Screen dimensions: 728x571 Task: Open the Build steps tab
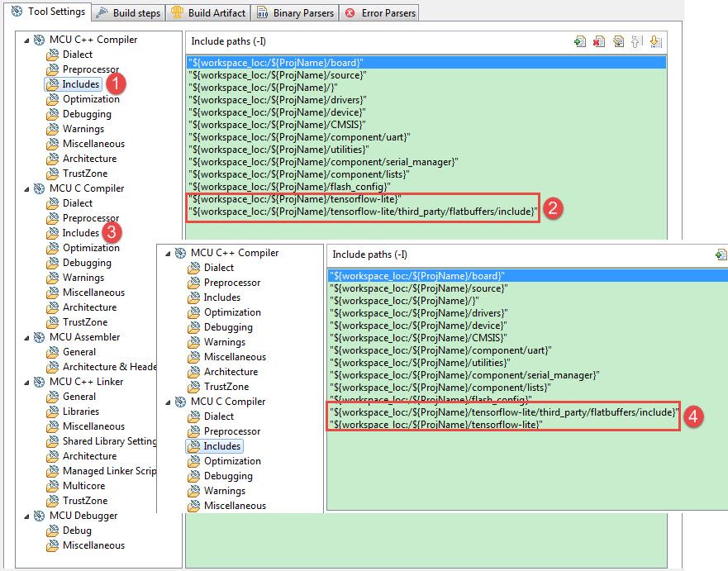129,13
